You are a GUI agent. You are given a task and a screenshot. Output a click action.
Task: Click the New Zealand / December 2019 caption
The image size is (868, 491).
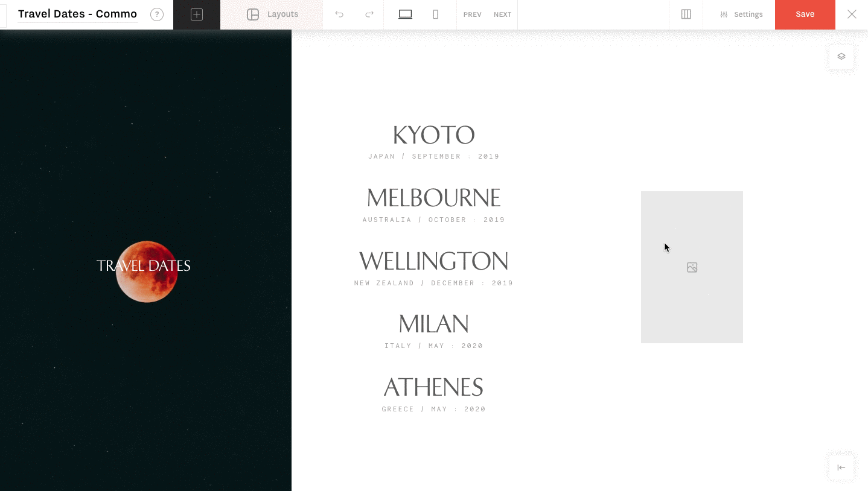(434, 284)
